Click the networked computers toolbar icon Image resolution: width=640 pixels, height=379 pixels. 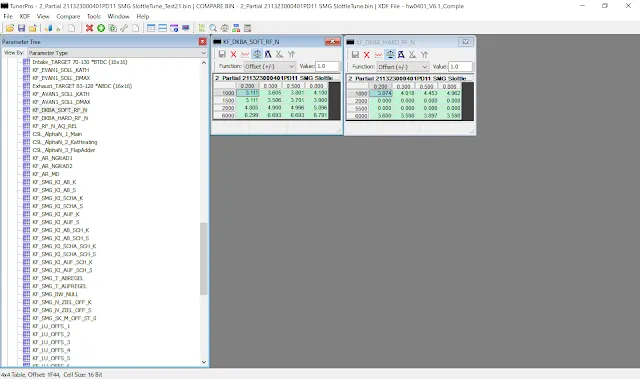pyautogui.click(x=236, y=28)
